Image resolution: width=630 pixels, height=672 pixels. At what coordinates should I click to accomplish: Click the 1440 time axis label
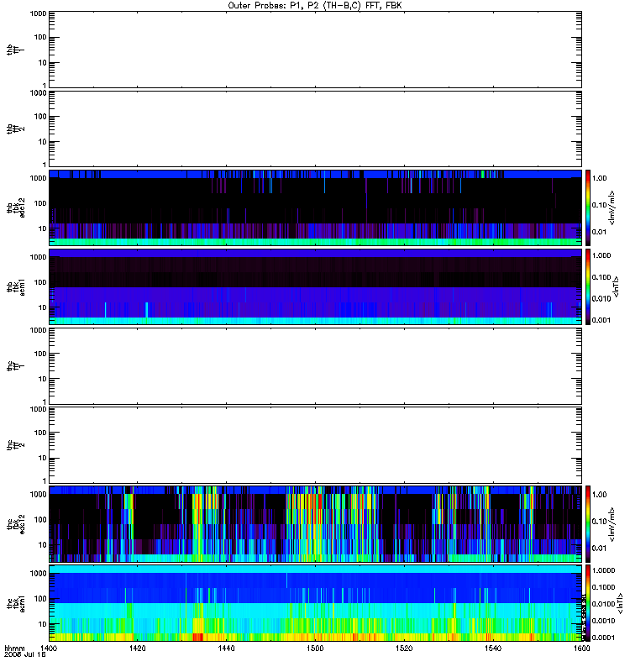[226, 648]
